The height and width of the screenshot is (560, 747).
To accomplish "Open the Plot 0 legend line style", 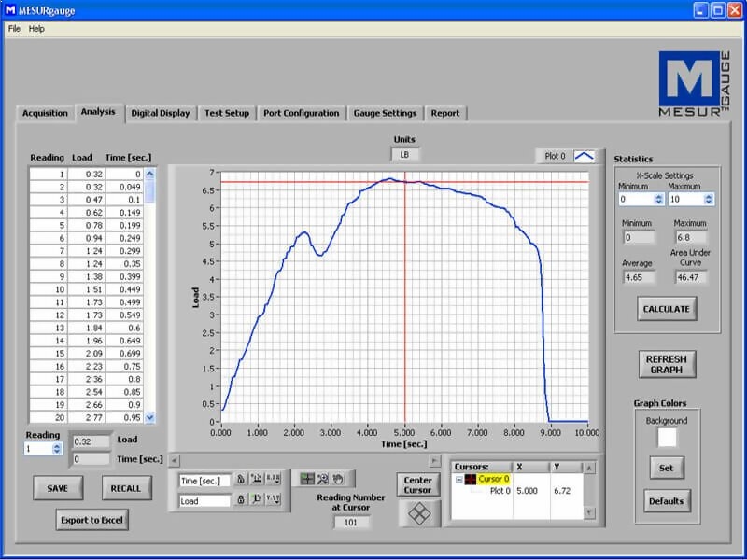I will 583,156.
